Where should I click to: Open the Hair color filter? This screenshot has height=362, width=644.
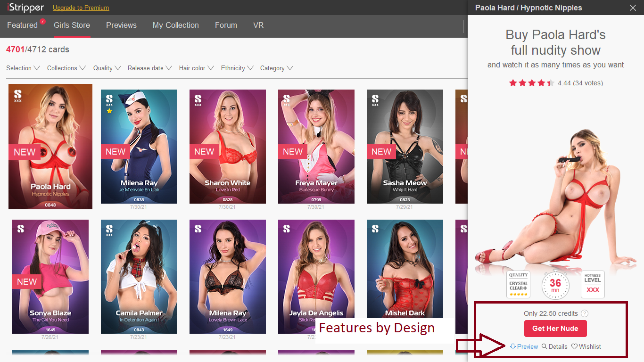coord(197,68)
